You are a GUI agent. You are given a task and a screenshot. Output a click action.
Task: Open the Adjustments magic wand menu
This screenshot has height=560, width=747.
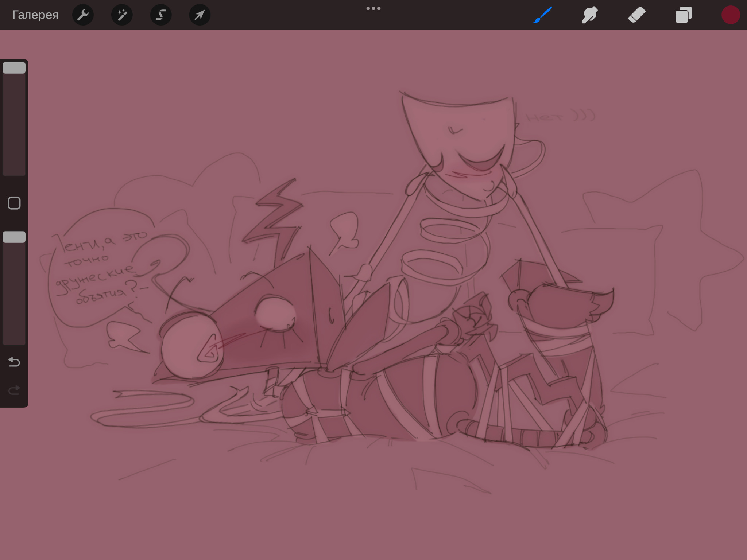tap(122, 15)
